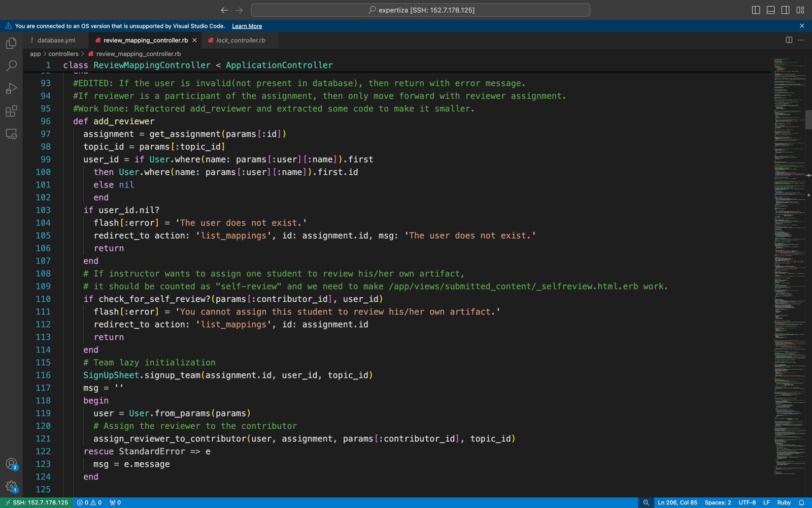812x508 pixels.
Task: Click the 'rescue StandardError => e' line
Action: pyautogui.click(x=147, y=452)
